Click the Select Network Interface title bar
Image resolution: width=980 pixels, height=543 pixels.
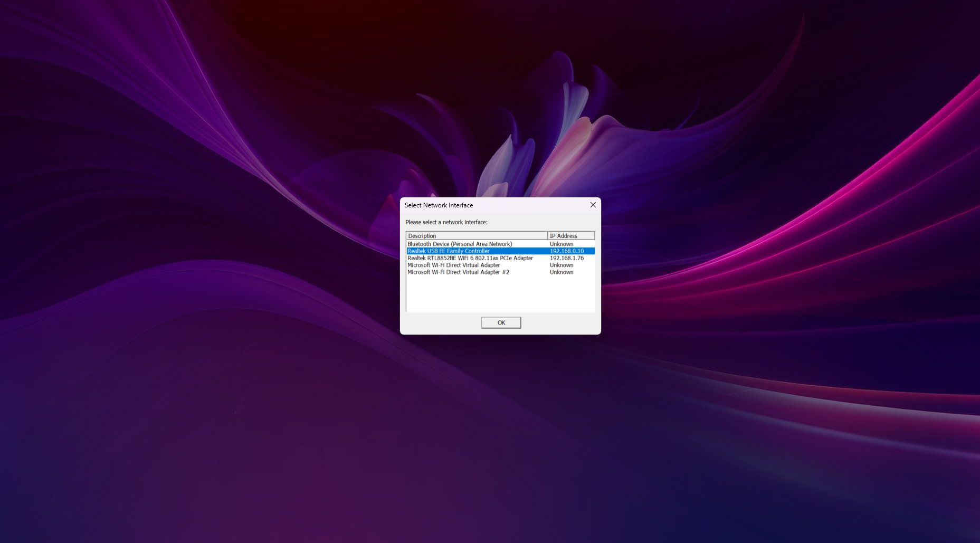pyautogui.click(x=496, y=205)
